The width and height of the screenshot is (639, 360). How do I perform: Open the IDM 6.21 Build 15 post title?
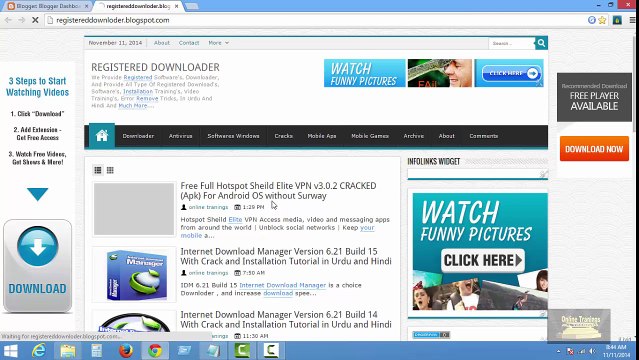[286, 256]
